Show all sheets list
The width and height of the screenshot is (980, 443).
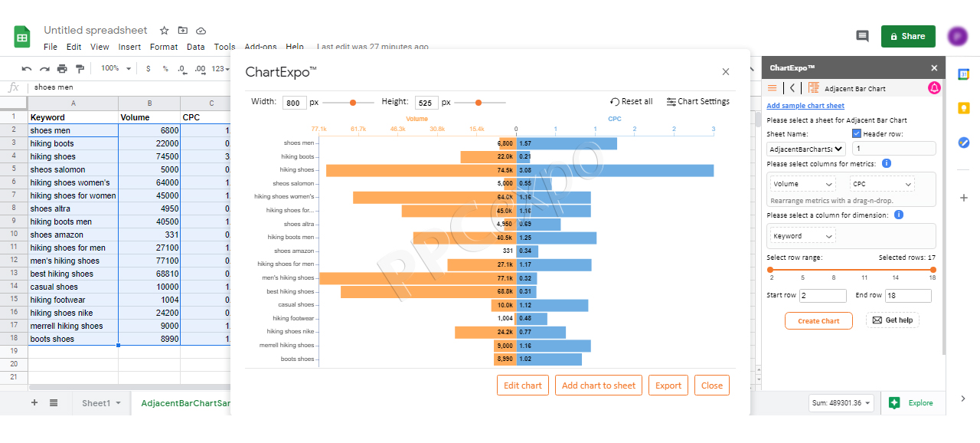tap(54, 402)
